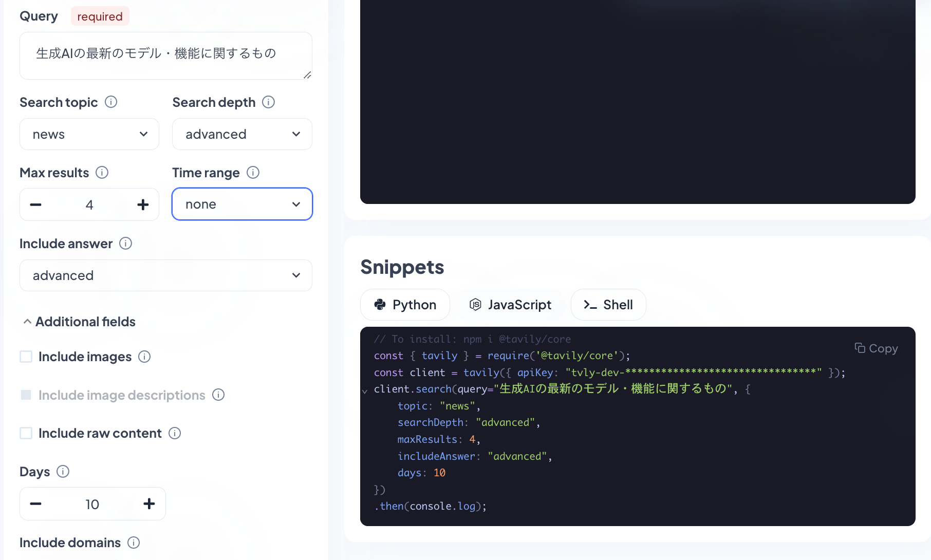
Task: Switch to the Shell snippet tab
Action: click(x=608, y=304)
